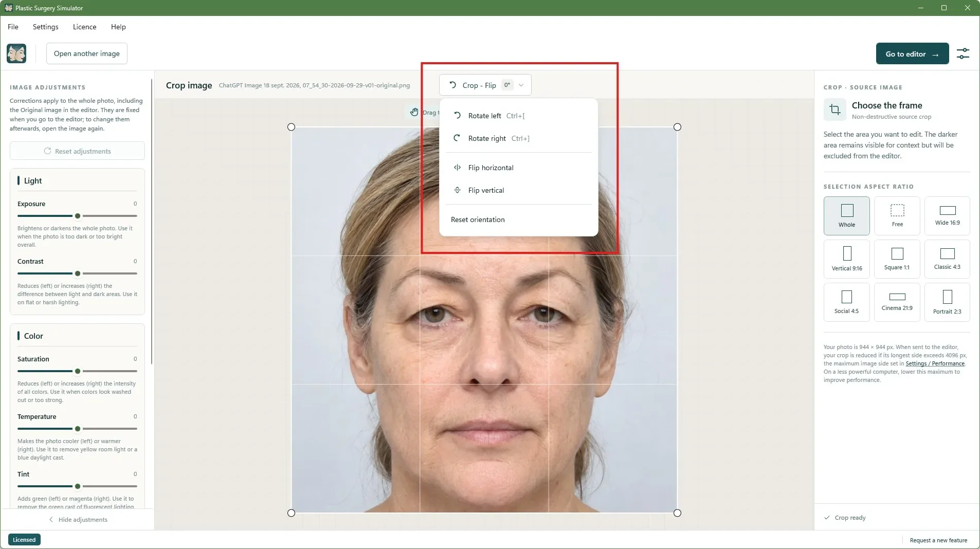980x549 pixels.
Task: Select the Whole aspect ratio option
Action: click(847, 216)
